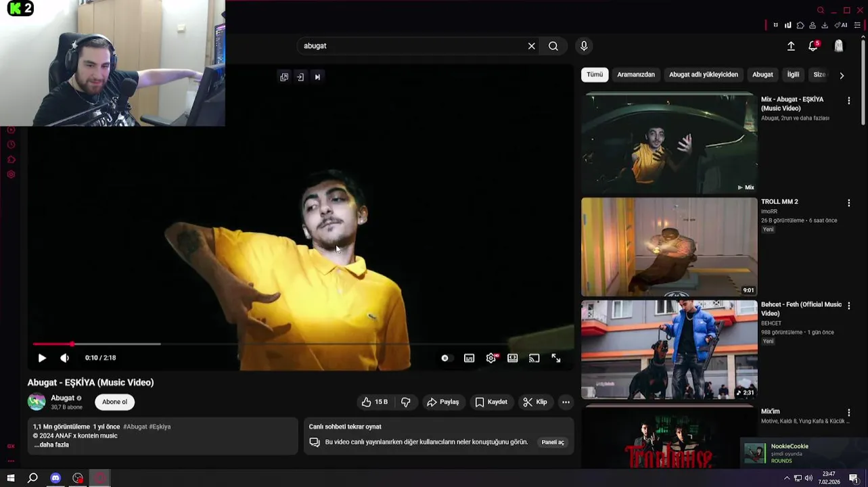Open Discord from the taskbar
The width and height of the screenshot is (868, 487).
55,478
